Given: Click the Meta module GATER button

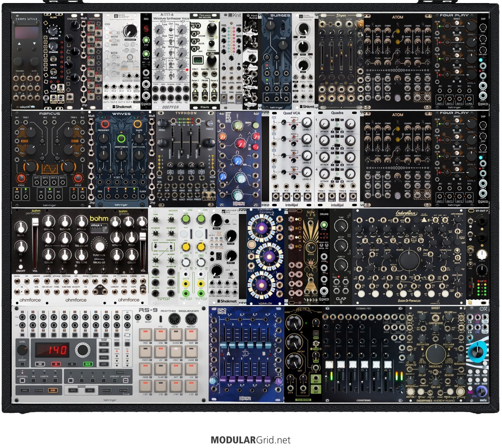Looking at the screenshot, I should [484, 380].
